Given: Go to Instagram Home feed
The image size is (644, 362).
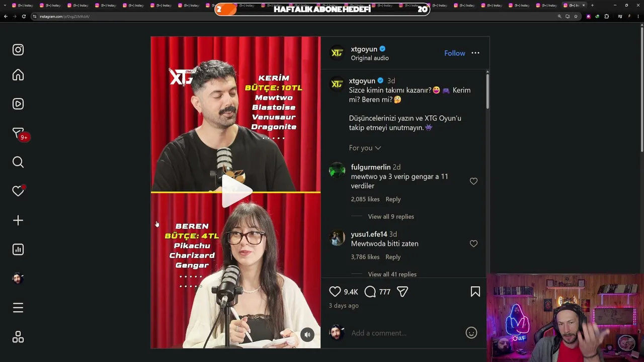Looking at the screenshot, I should (x=18, y=75).
